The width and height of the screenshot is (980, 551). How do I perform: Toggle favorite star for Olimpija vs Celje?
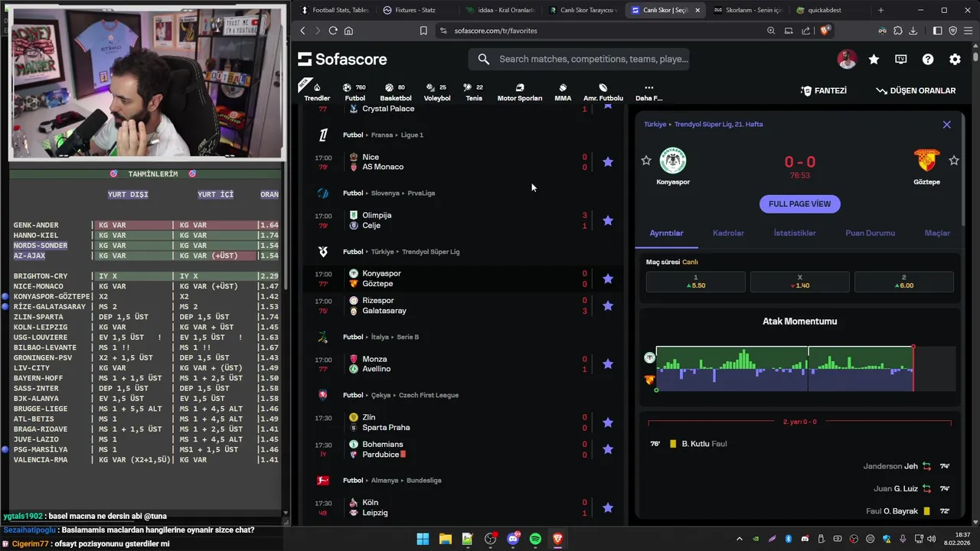click(608, 220)
